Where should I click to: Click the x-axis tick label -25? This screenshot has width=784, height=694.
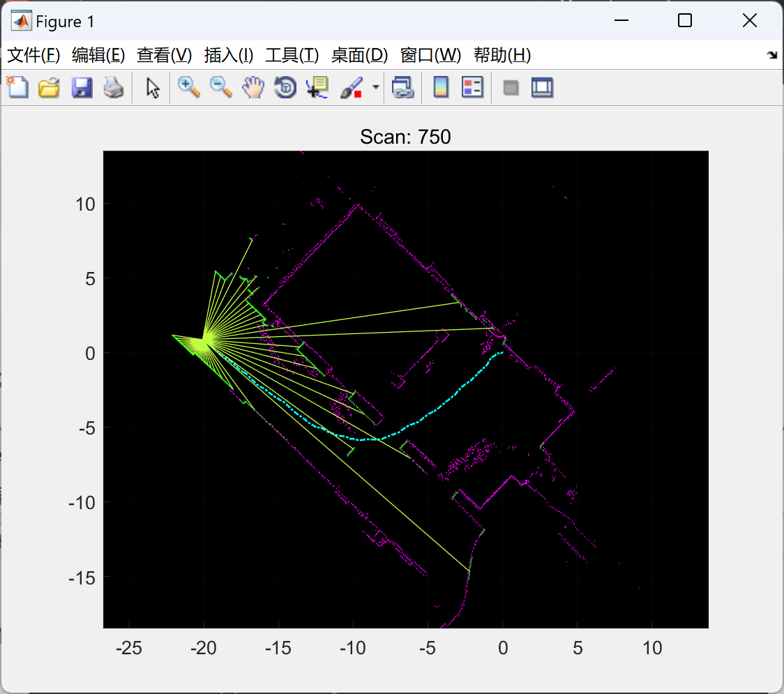pos(129,648)
